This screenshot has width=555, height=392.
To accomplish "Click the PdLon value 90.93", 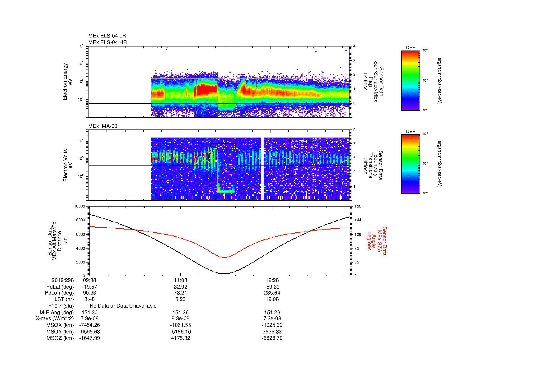I will [x=89, y=293].
